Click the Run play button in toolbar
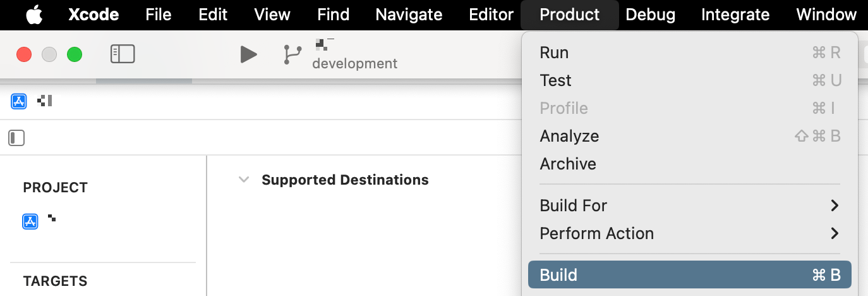Viewport: 868px width, 296px height. [249, 54]
